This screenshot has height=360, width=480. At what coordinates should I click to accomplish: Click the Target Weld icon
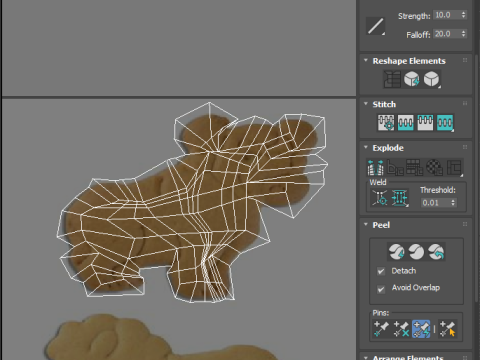[x=380, y=198]
